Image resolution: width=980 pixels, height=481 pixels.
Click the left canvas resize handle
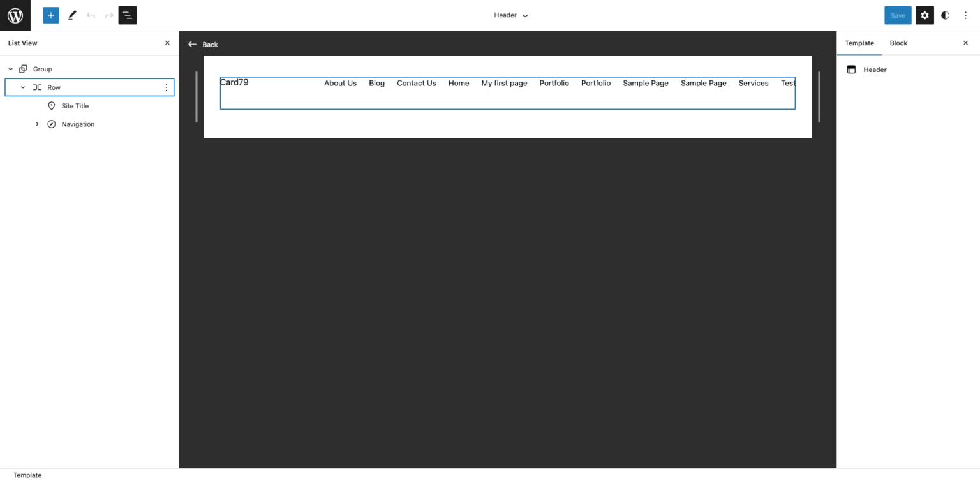coord(197,97)
